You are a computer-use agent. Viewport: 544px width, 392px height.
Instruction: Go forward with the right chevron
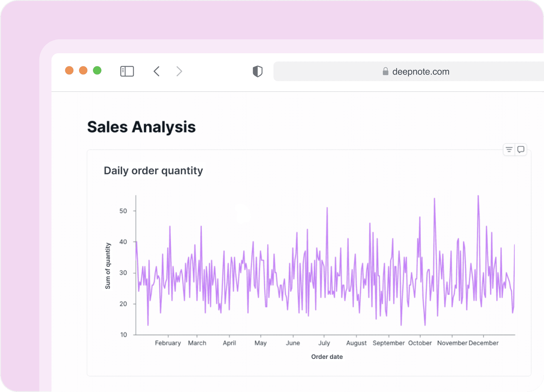[179, 71]
